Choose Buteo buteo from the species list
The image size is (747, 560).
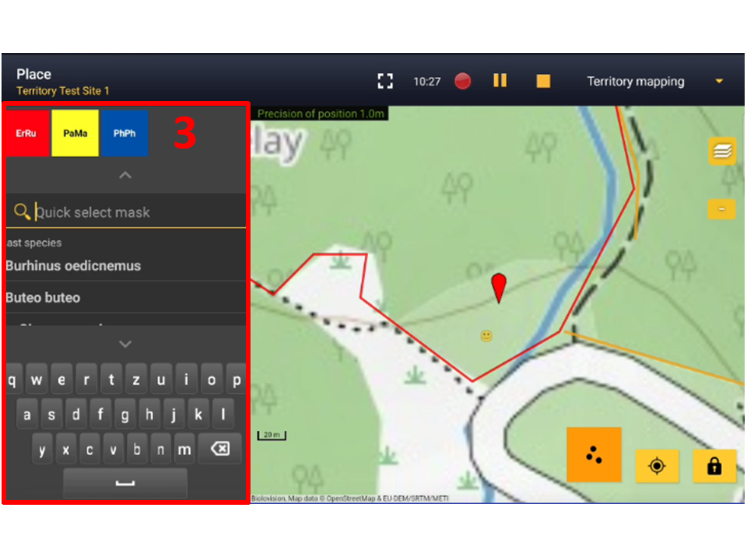click(x=44, y=298)
